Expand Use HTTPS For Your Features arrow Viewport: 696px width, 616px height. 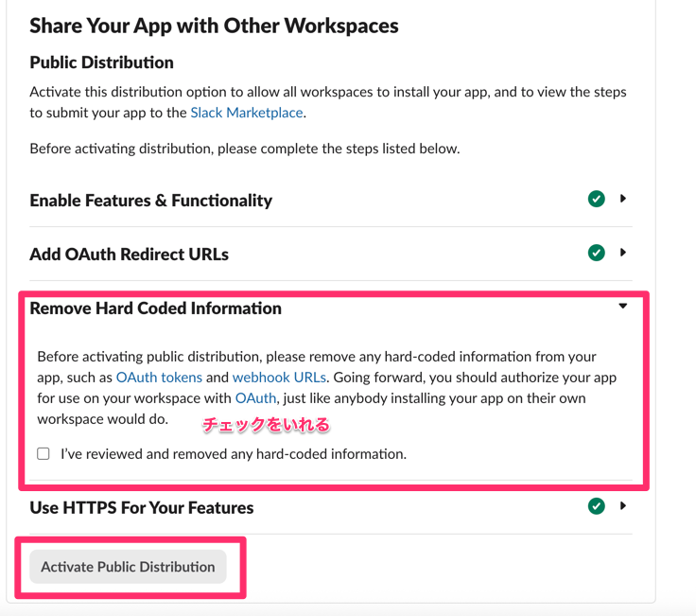coord(623,506)
